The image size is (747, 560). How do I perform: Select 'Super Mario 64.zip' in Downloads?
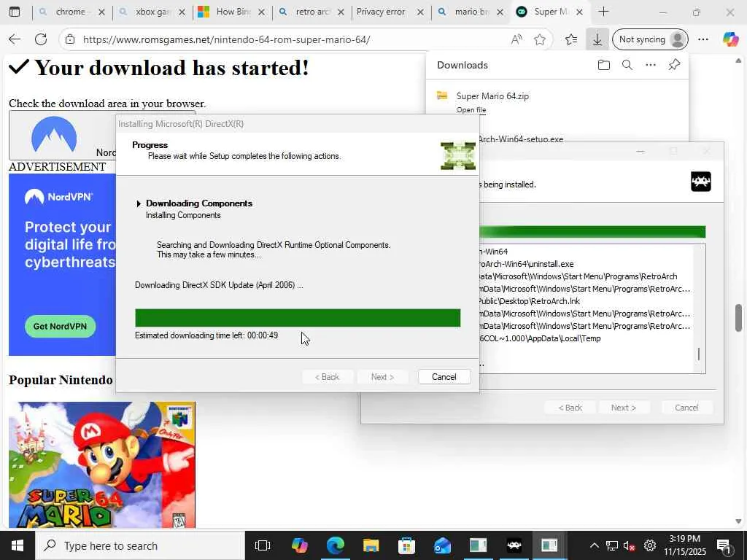pos(492,96)
